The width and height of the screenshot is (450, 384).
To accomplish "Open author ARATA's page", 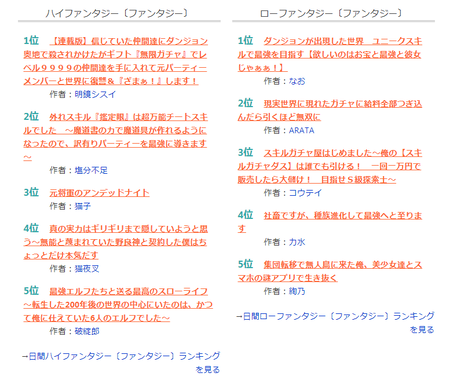I will tap(301, 130).
